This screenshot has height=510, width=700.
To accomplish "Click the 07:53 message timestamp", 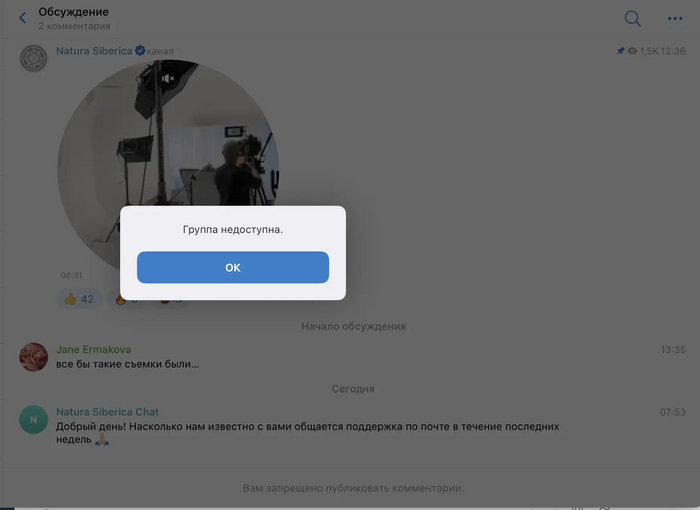I will (x=673, y=412).
